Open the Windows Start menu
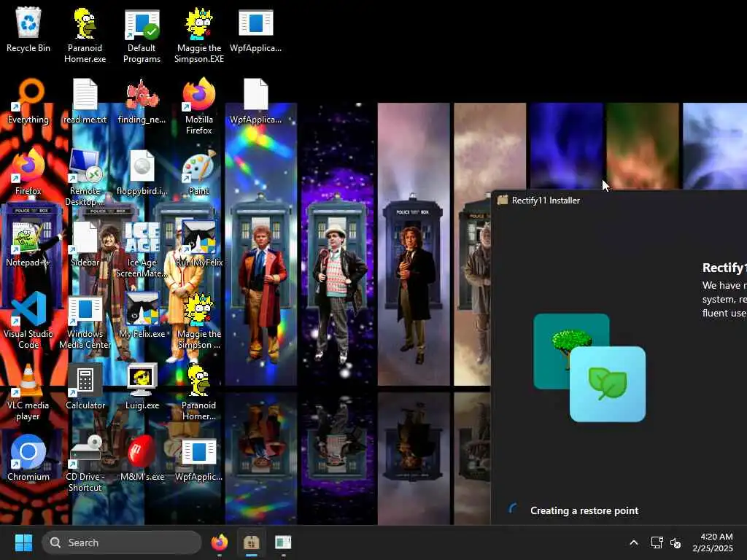The image size is (747, 560). (x=23, y=542)
